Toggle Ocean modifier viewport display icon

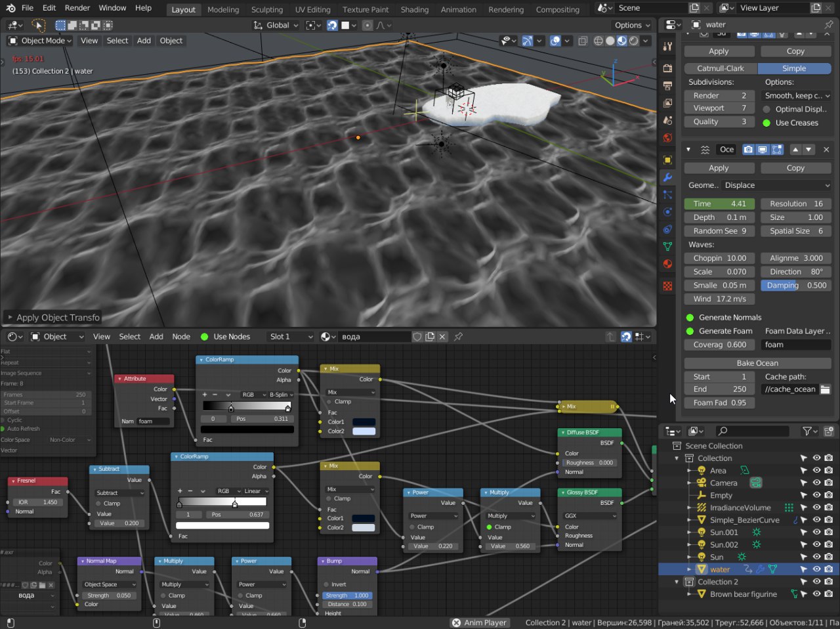pos(763,150)
